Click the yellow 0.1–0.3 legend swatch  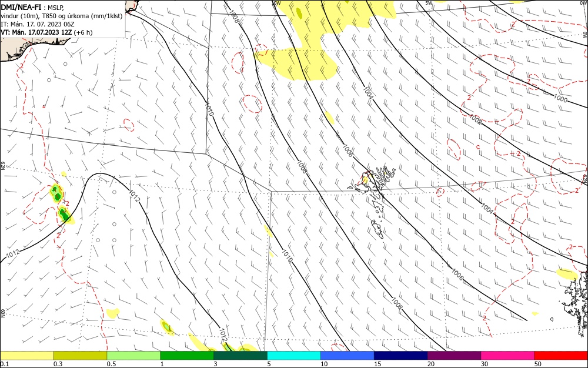[27, 356]
